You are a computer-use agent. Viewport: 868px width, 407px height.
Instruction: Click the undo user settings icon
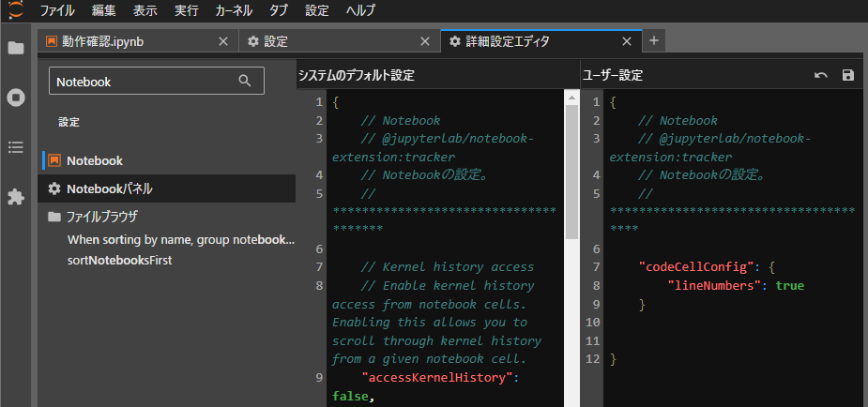click(x=821, y=75)
